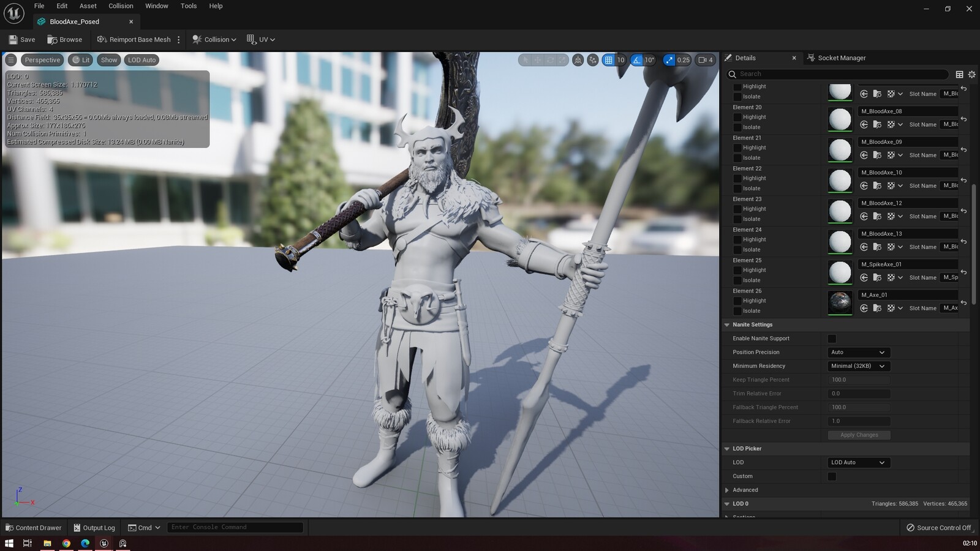Image resolution: width=980 pixels, height=551 pixels.
Task: Open Cmd console type dropdown
Action: pyautogui.click(x=144, y=528)
